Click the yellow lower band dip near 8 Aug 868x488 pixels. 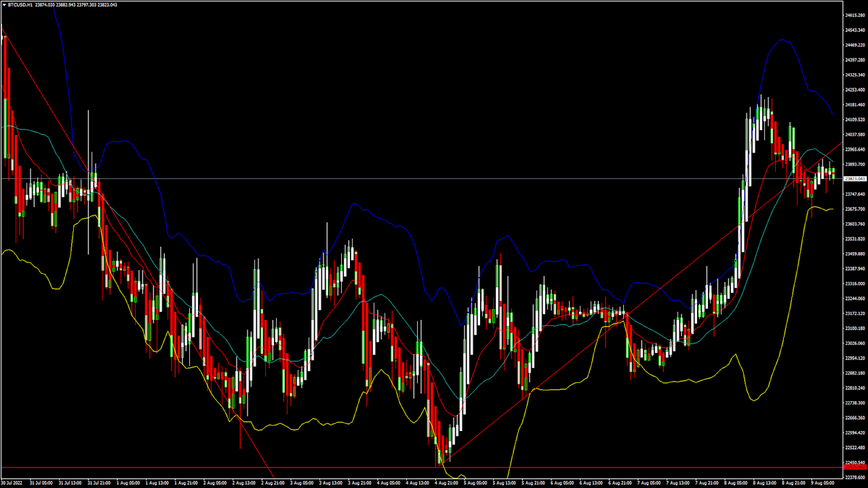coord(755,400)
